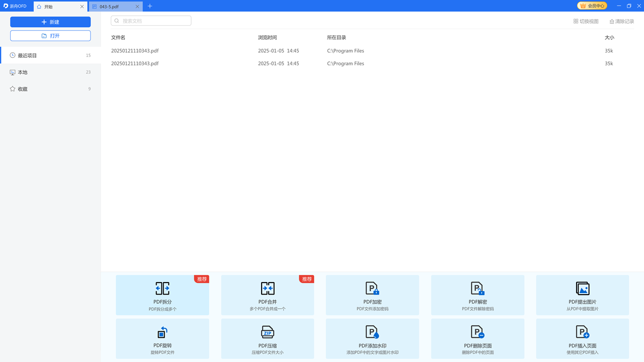This screenshot has width=644, height=362.
Task: Launch the PDF解密 decryption tool
Action: click(477, 295)
